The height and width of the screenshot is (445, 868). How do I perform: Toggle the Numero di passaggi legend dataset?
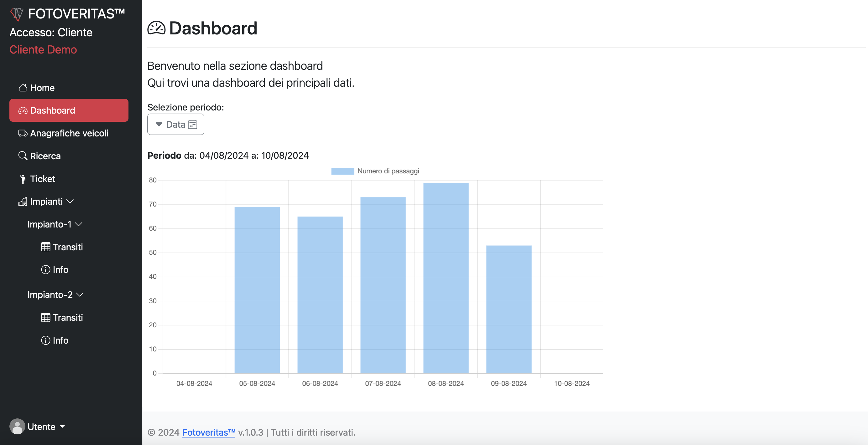(x=375, y=171)
